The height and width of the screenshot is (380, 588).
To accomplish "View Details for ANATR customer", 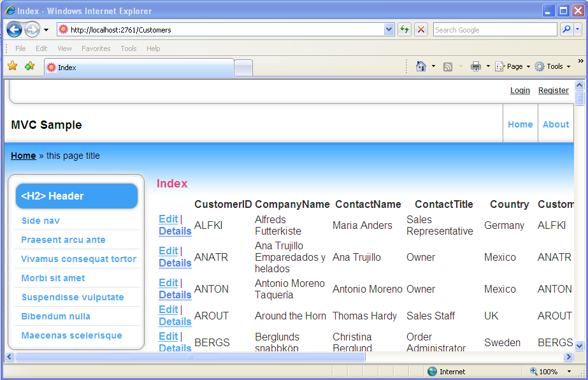I will coord(175,263).
